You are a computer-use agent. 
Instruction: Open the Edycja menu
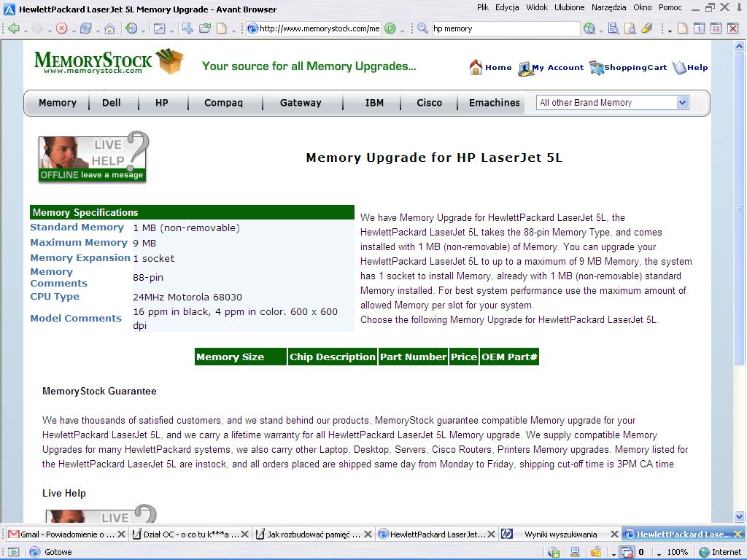pos(508,7)
